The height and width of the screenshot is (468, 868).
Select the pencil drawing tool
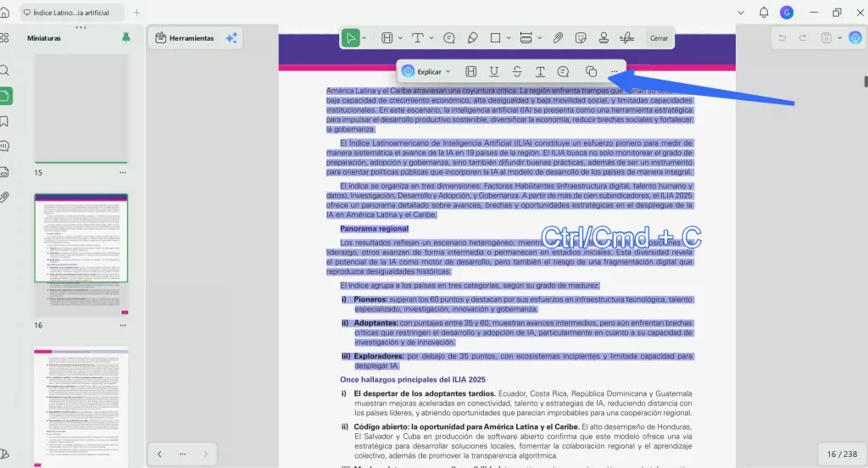(x=472, y=38)
